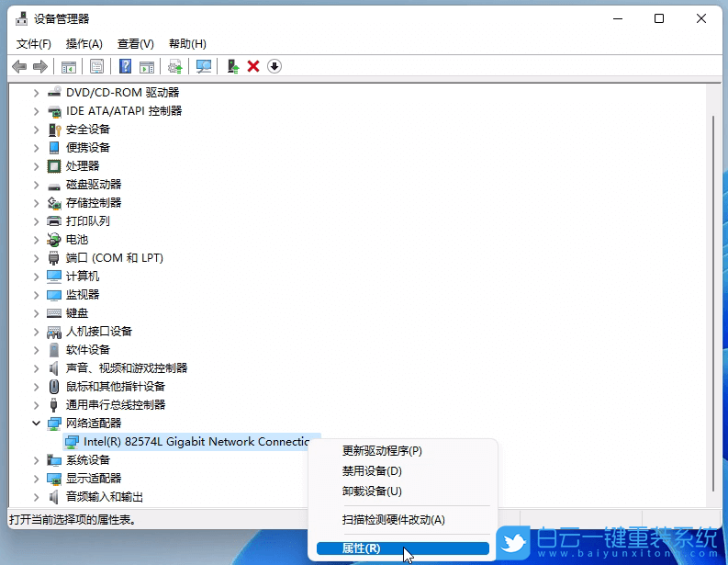Select the 安全设备 key icon
The image size is (728, 565).
click(x=54, y=130)
